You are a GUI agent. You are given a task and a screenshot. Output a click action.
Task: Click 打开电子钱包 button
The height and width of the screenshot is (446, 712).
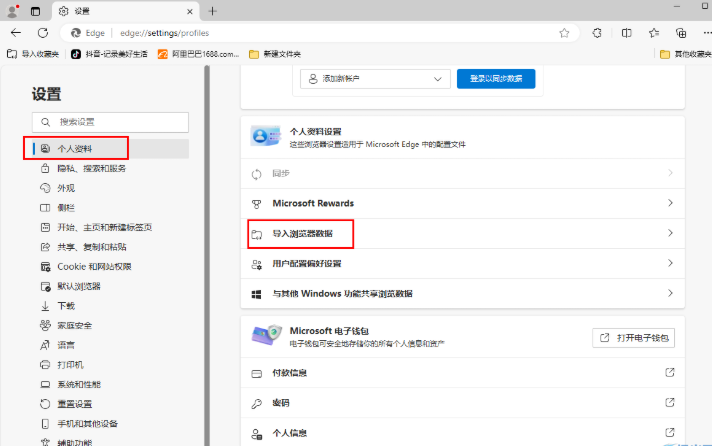(x=633, y=338)
